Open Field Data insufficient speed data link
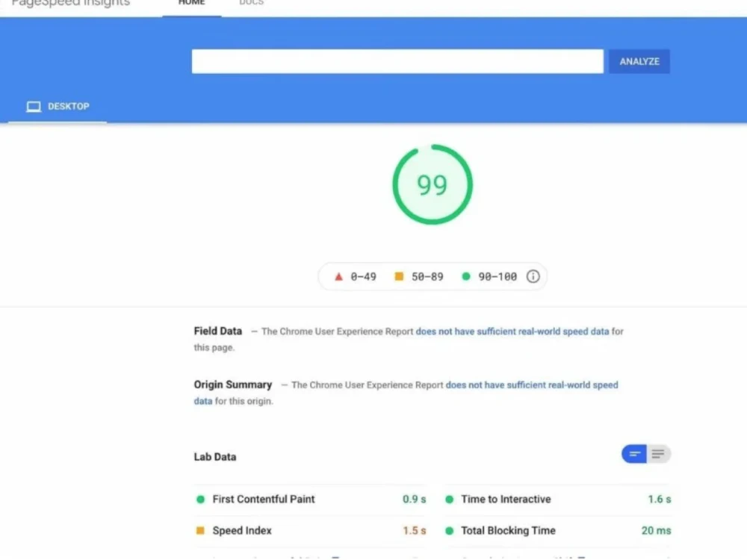Screen dimensions: 747x560 coord(512,332)
